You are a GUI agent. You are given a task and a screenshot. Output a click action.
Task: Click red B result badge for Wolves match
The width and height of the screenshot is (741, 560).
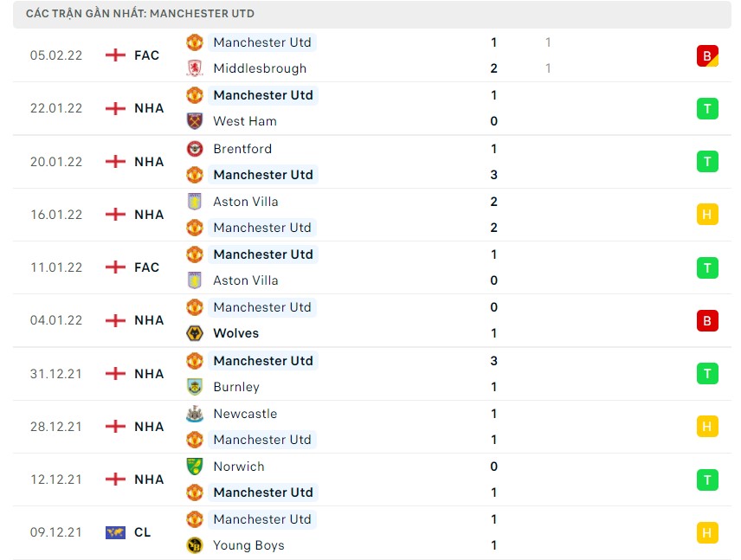click(707, 320)
